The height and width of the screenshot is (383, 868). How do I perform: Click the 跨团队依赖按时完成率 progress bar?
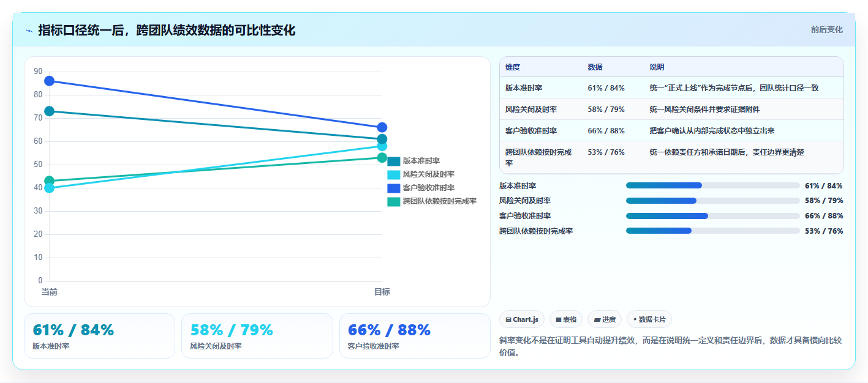coord(713,231)
